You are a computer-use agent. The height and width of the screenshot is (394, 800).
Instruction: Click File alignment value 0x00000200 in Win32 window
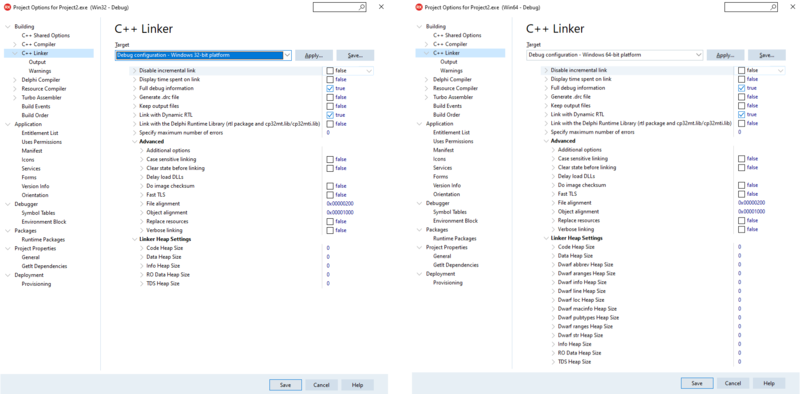(339, 204)
